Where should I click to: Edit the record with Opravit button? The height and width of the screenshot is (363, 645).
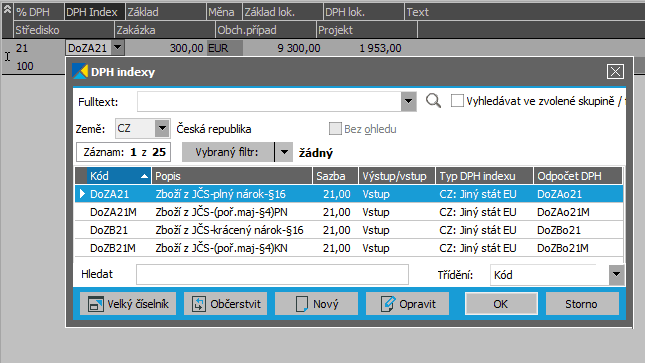point(407,304)
